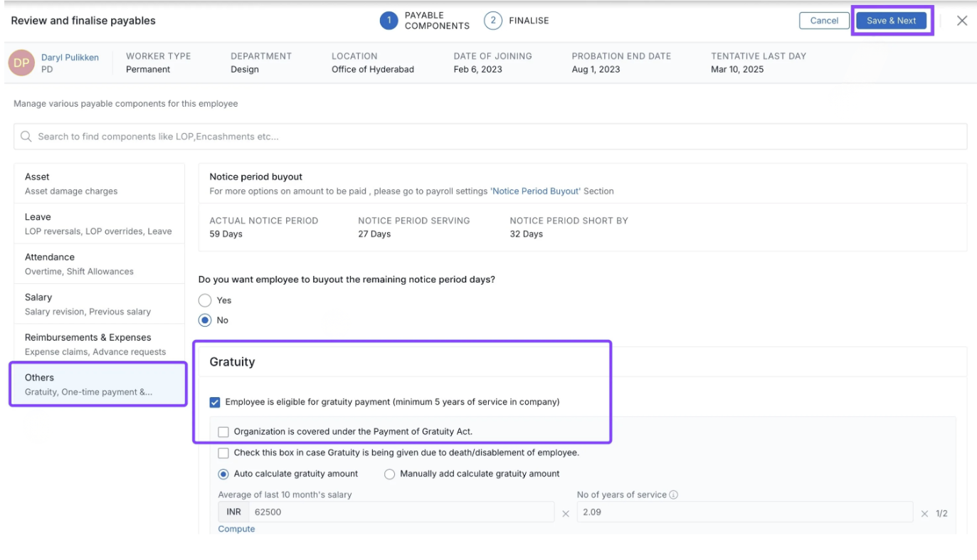The height and width of the screenshot is (560, 977).
Task: Focus the component search field
Action: click(x=491, y=137)
